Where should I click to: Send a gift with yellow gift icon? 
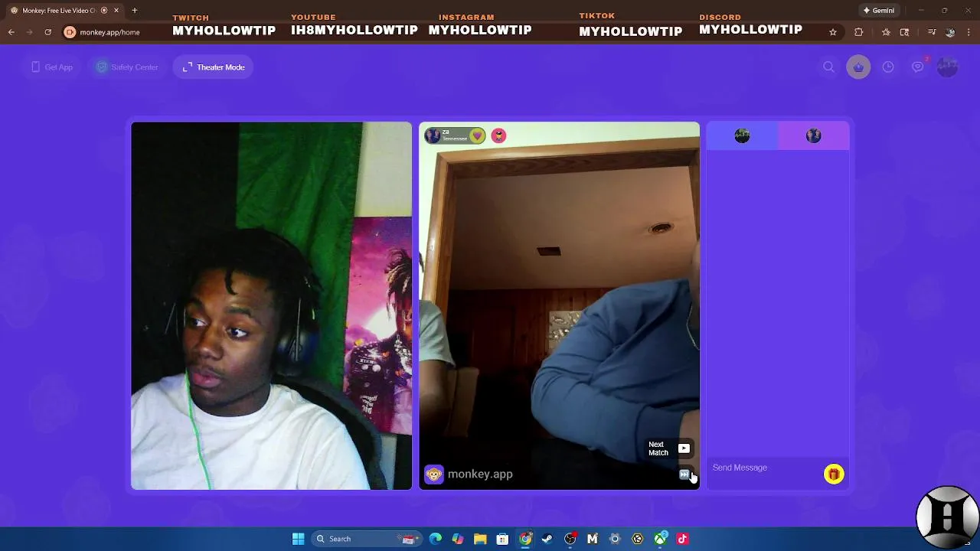(834, 474)
